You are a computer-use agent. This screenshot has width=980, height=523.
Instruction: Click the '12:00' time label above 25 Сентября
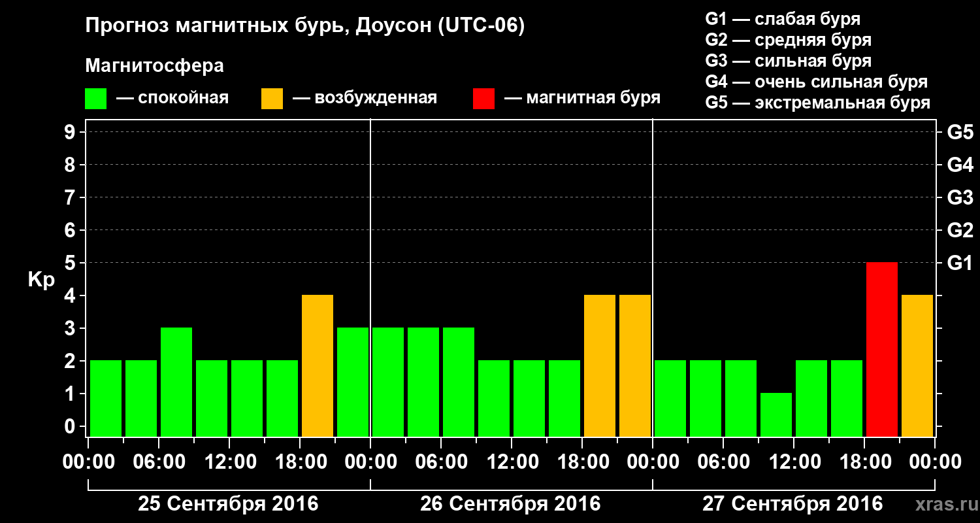(x=231, y=462)
